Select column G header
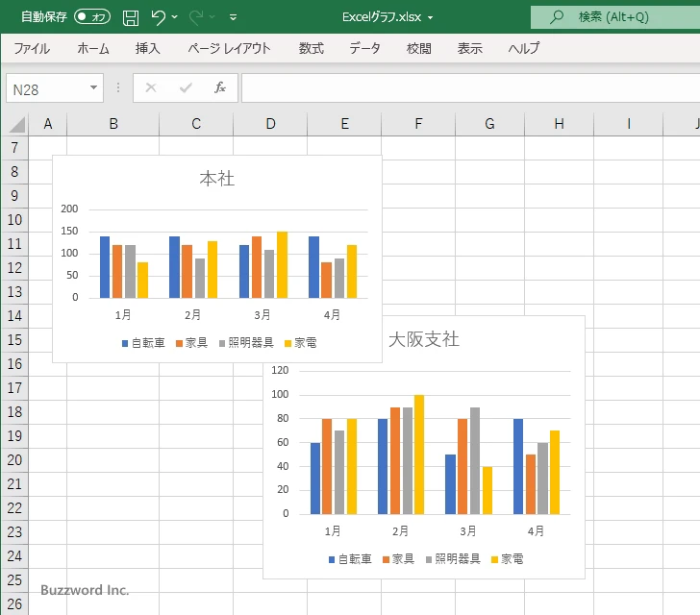 tap(489, 124)
